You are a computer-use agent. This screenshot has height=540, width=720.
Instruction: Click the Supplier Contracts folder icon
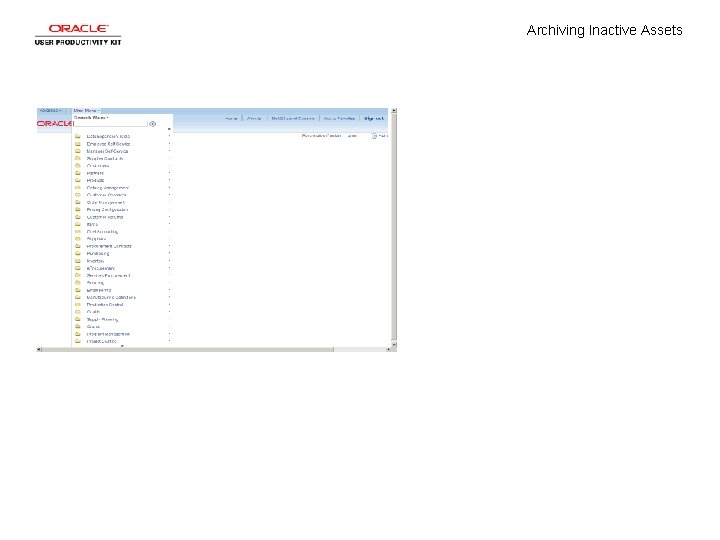click(78, 158)
